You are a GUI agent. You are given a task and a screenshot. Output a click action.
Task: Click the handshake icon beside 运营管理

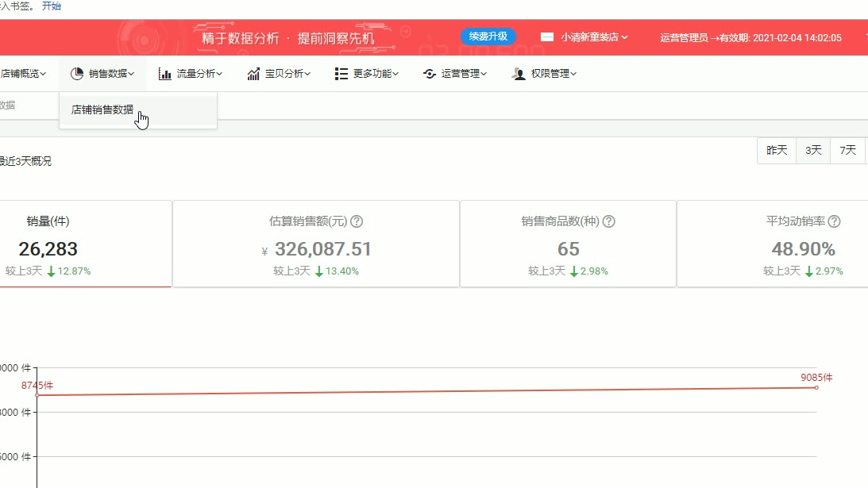[x=430, y=74]
